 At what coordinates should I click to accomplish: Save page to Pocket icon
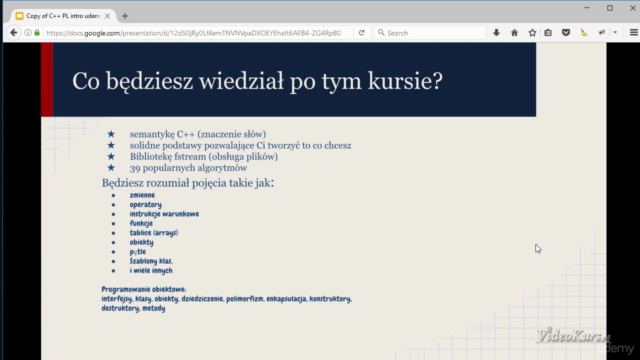coord(566,33)
